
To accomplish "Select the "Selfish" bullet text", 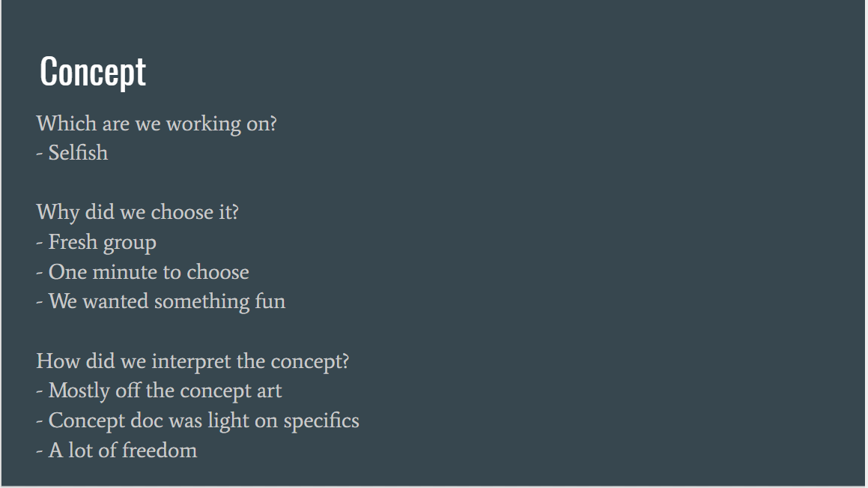I will coord(78,153).
